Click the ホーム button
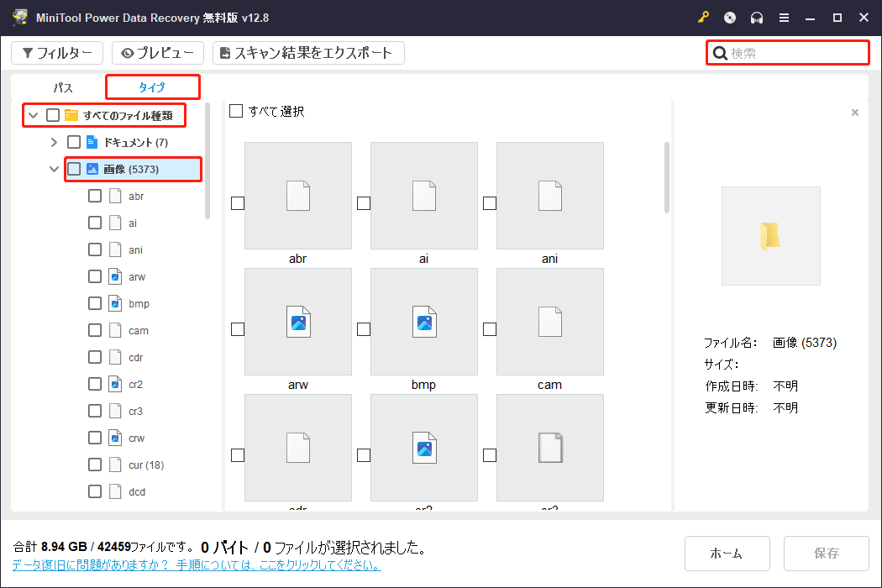Viewport: 882px width, 588px height. click(727, 553)
